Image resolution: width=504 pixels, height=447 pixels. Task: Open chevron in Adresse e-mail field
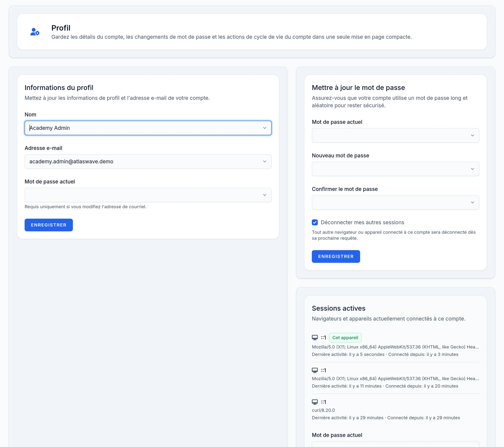265,161
